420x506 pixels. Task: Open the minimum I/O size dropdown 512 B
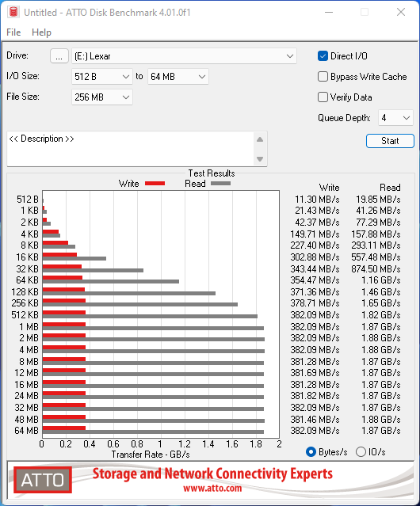coord(101,77)
